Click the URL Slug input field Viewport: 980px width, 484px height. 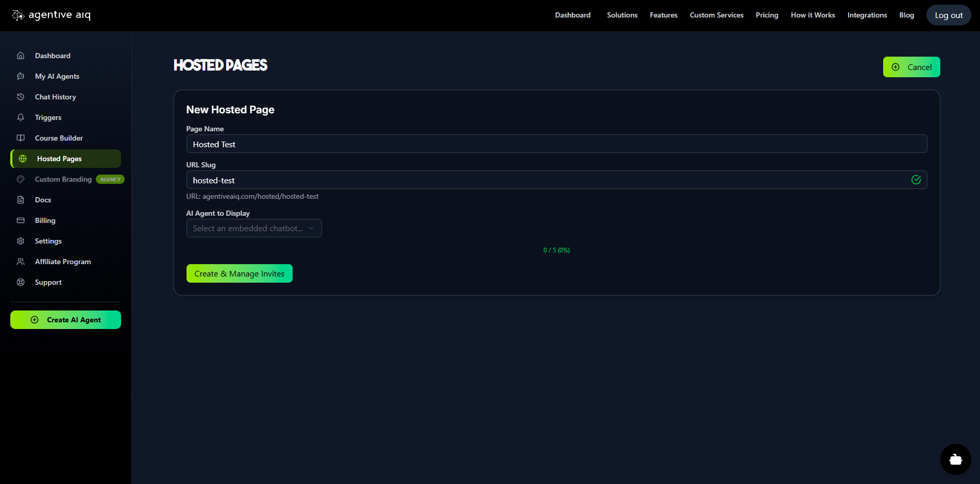pyautogui.click(x=546, y=180)
